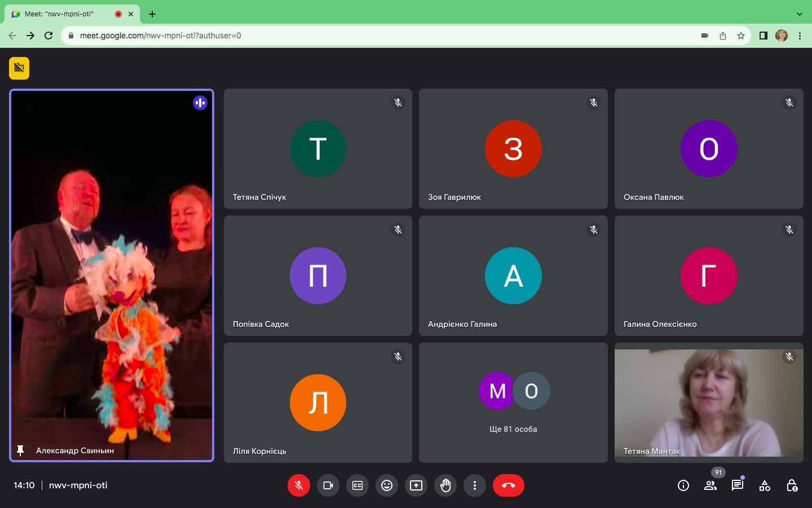Open host controls lock icon

click(x=792, y=485)
